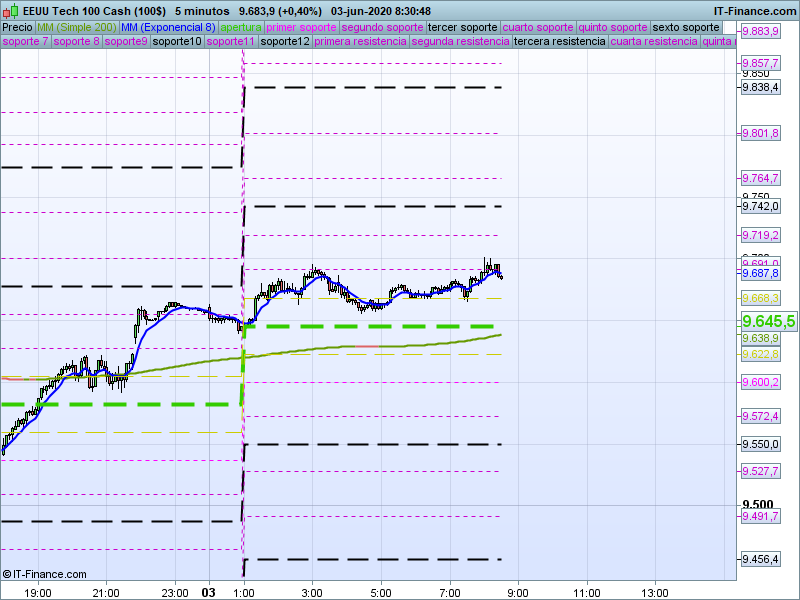Click the 03 date marker on time axis
The width and height of the screenshot is (800, 600).
(209, 592)
